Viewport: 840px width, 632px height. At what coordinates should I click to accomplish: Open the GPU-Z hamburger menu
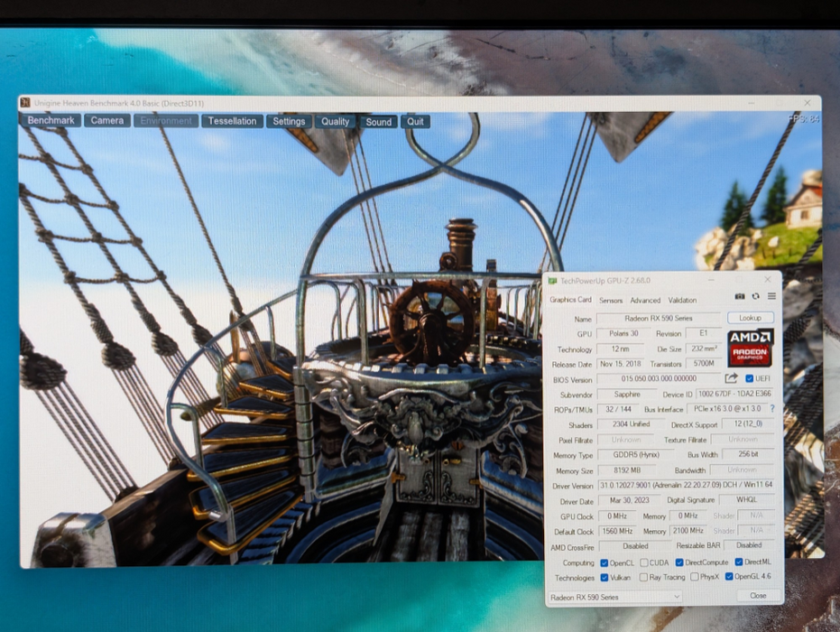coord(771,296)
